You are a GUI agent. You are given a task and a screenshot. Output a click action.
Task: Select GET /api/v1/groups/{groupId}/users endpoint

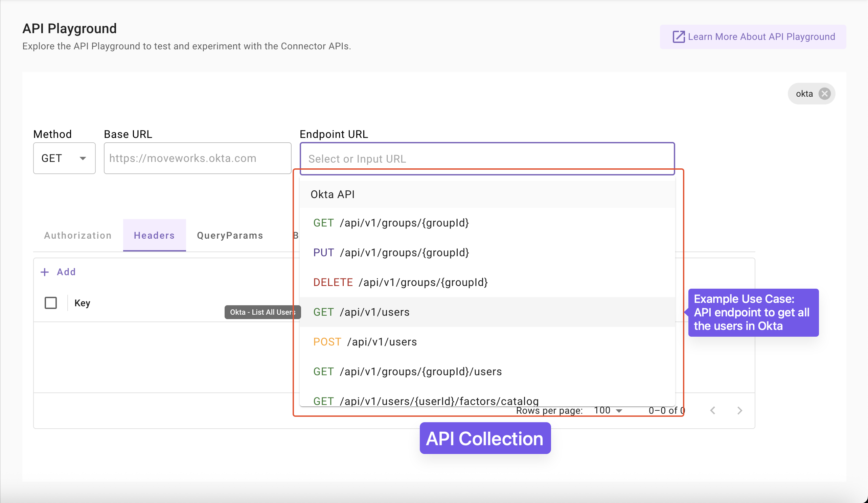coord(487,372)
